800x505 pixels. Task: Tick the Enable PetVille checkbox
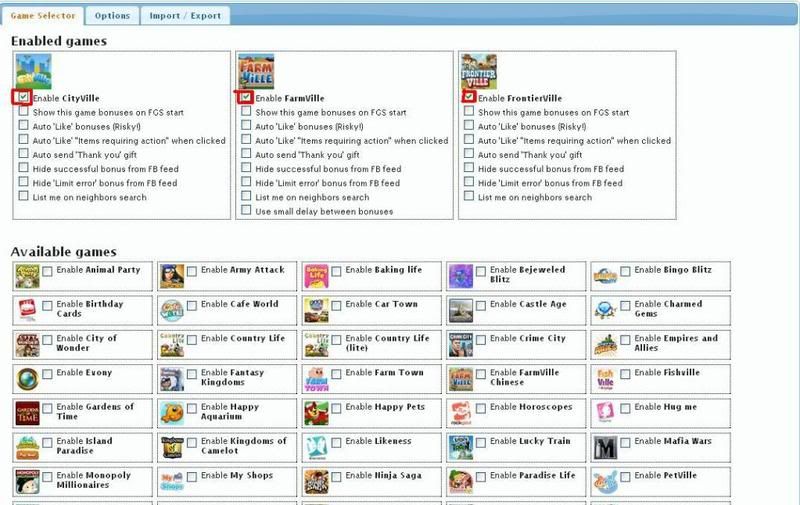(x=625, y=476)
